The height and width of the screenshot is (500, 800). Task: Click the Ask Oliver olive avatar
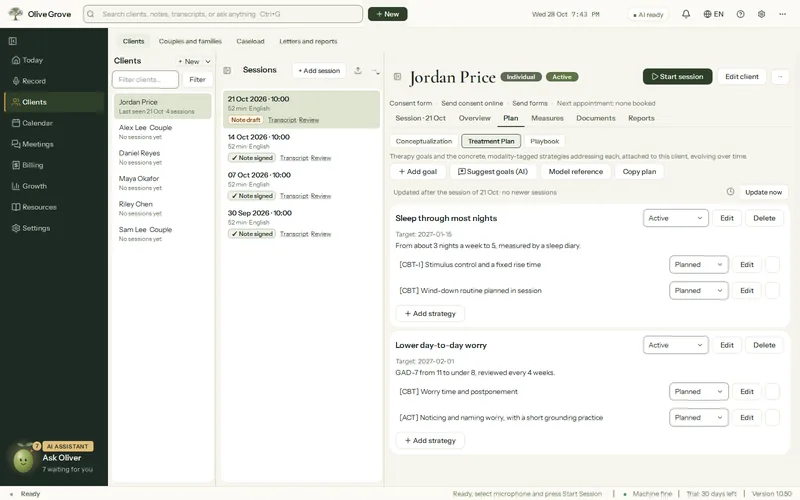pyautogui.click(x=23, y=460)
